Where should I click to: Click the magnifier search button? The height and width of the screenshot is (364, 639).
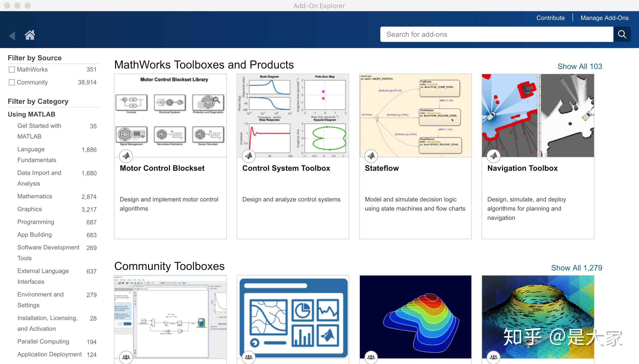coord(622,34)
